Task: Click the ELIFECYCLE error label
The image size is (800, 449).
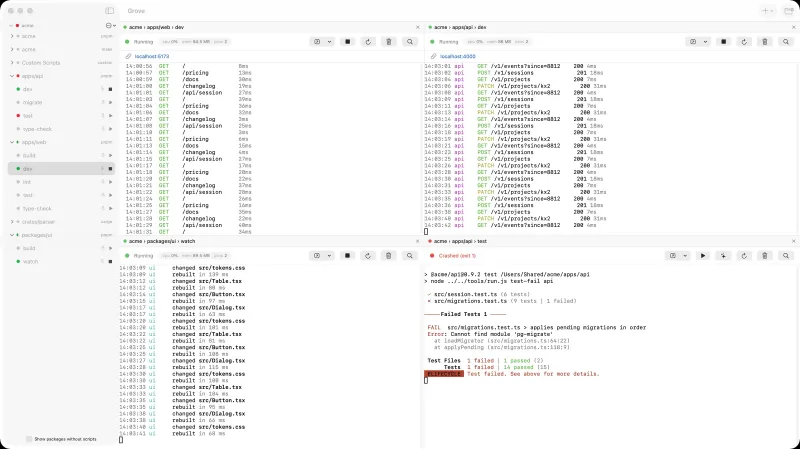Action: coord(444,374)
